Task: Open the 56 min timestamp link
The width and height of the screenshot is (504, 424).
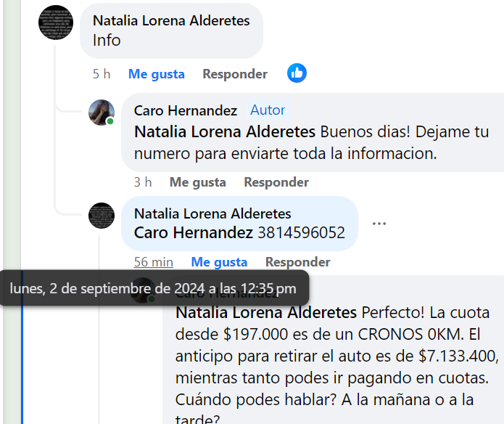Action: tap(154, 262)
